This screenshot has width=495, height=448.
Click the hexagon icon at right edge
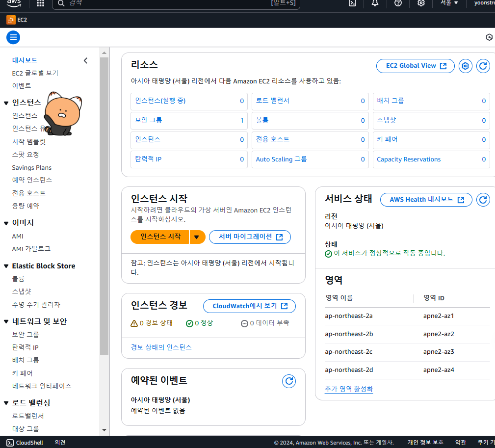point(489,37)
